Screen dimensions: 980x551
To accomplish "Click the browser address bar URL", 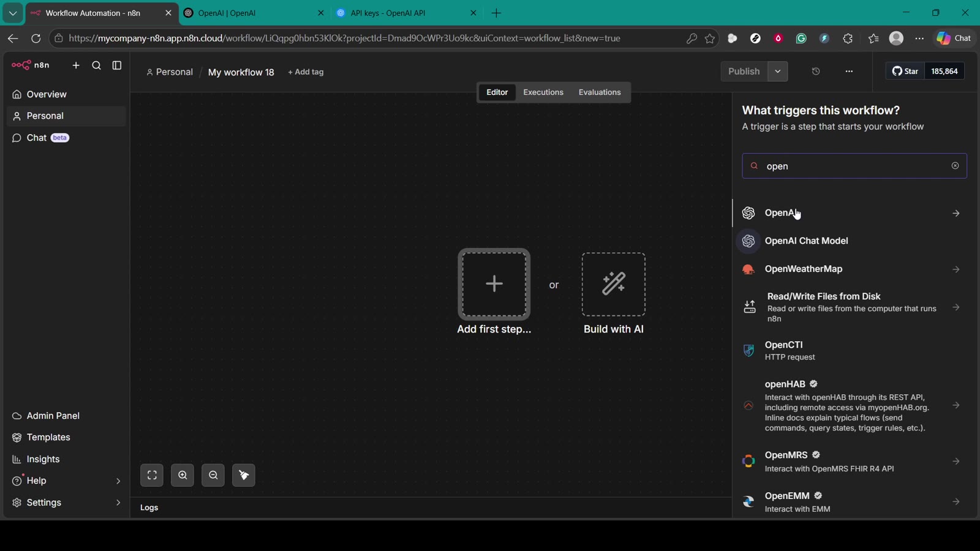I will 344,39.
